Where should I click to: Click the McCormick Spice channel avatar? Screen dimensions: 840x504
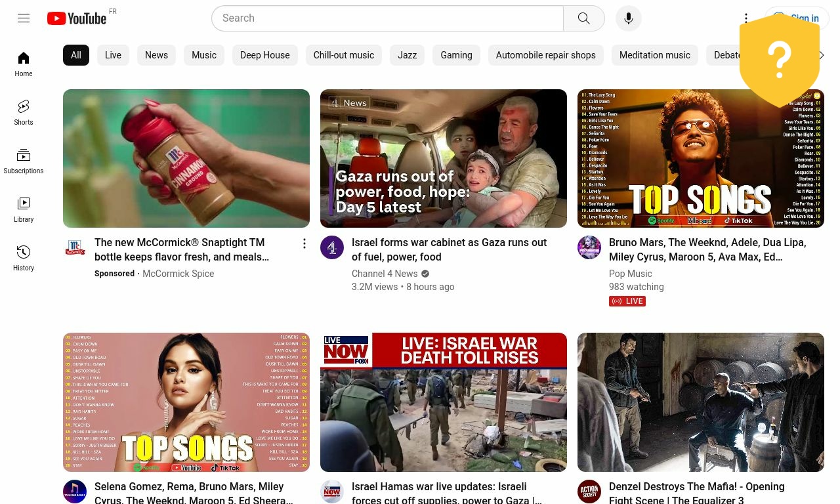75,247
